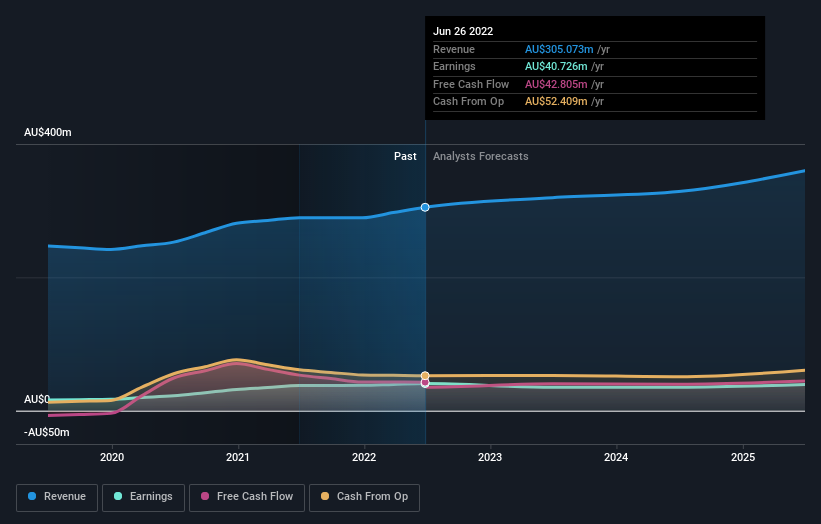Click the AU$52.409m cash from op value
Viewport: 821px width, 524px height.
point(556,102)
